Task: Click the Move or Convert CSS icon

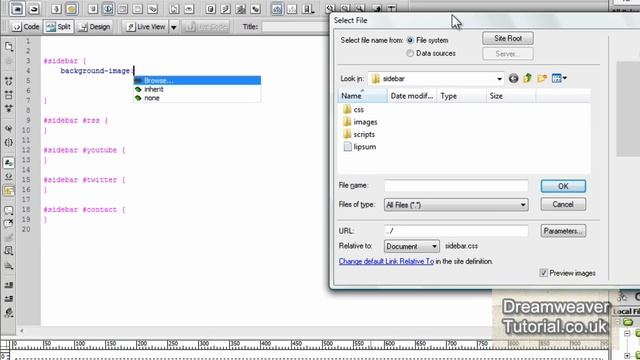Action: point(9,266)
